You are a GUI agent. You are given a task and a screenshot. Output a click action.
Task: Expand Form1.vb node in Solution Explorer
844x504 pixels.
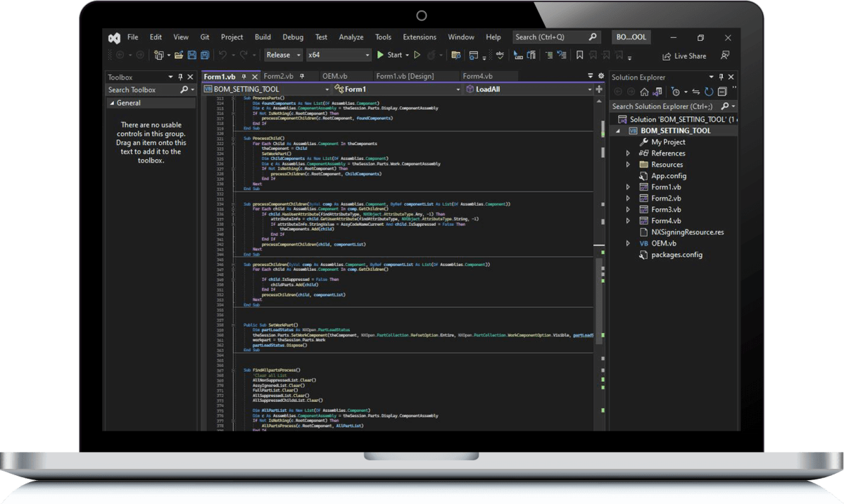628,187
